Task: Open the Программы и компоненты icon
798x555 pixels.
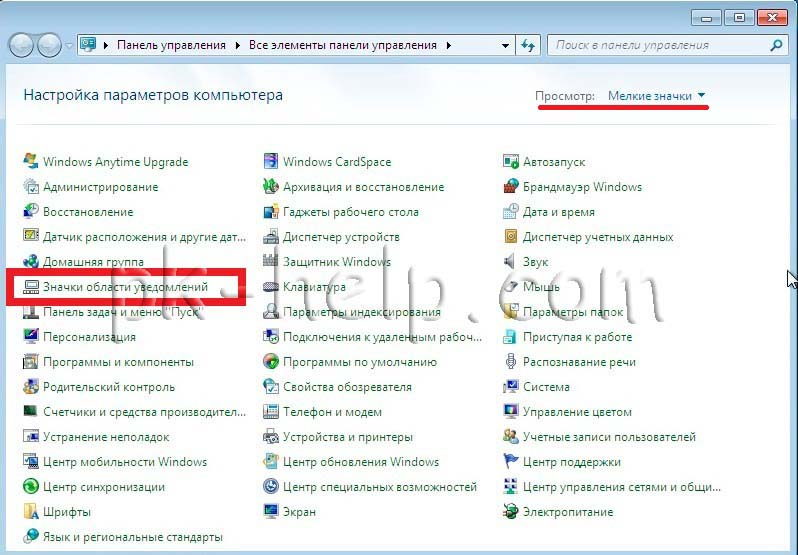Action: coord(31,362)
